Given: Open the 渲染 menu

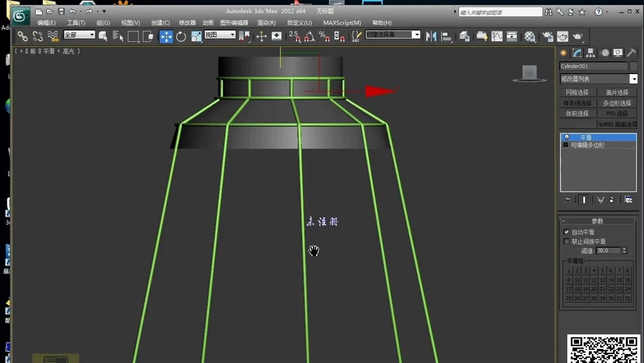Looking at the screenshot, I should coord(267,22).
